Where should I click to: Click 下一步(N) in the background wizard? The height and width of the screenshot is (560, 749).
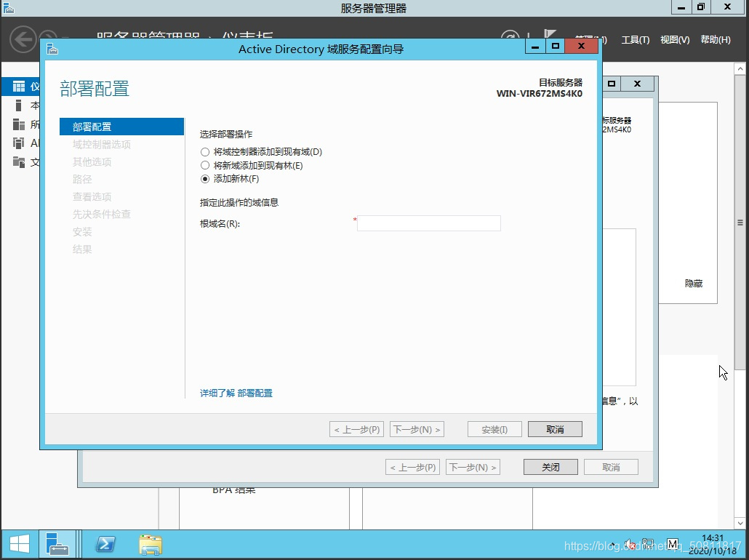pyautogui.click(x=473, y=467)
